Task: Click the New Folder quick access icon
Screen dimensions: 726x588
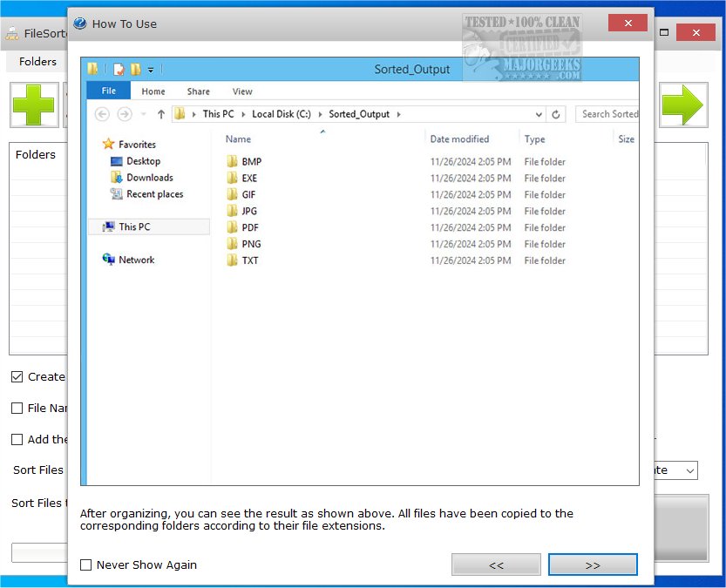Action: tap(135, 70)
